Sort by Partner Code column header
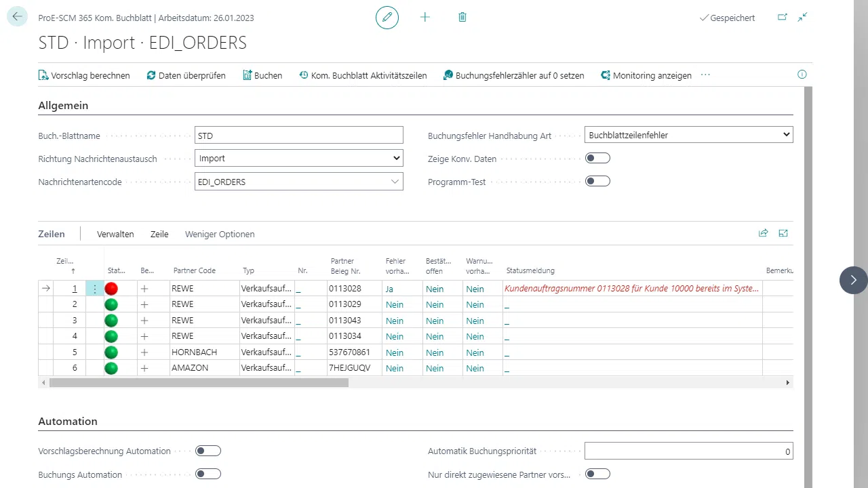 (195, 270)
